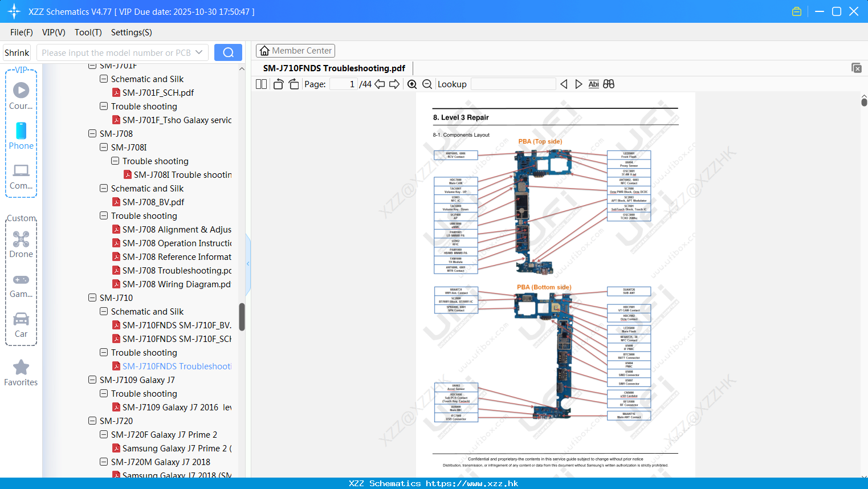Go to the next page arrow
The width and height of the screenshot is (868, 489).
tap(394, 84)
